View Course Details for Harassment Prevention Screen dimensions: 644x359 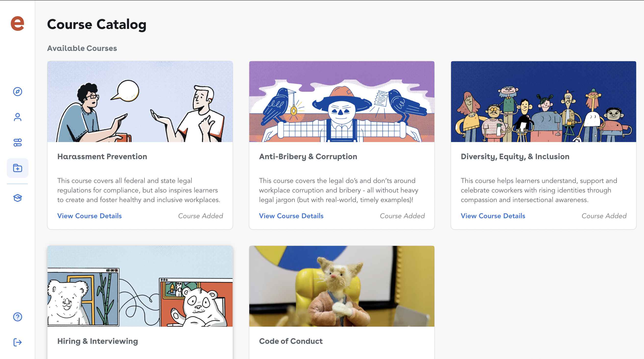pyautogui.click(x=90, y=216)
